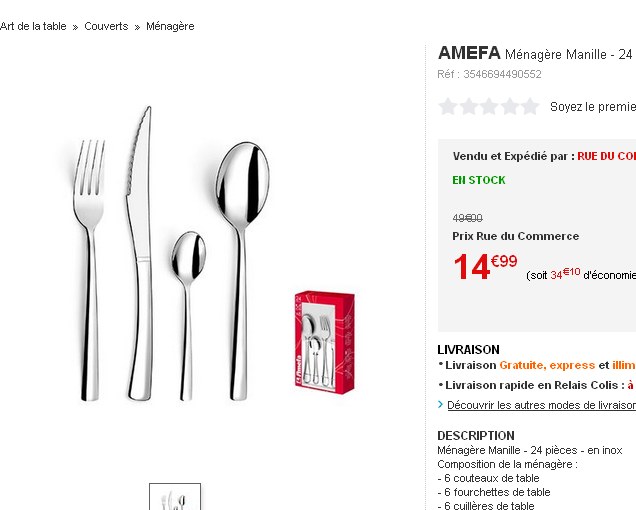Select the cutlery thumbnail below main image

175,497
